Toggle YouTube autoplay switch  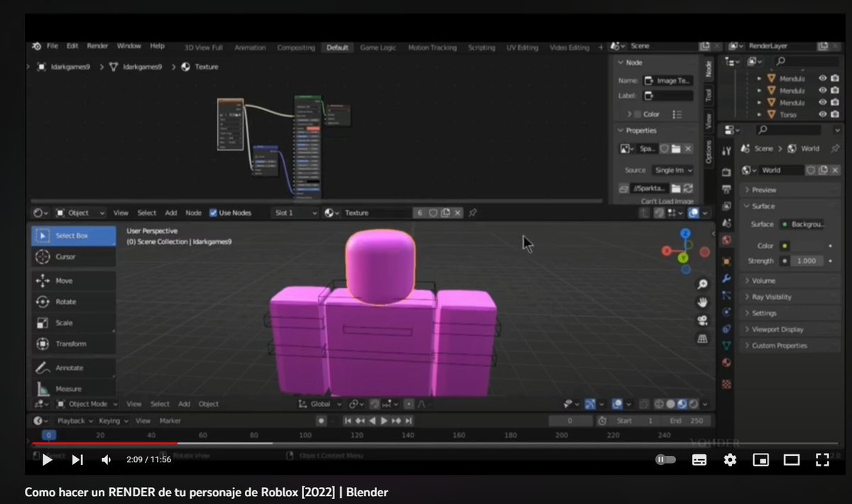[x=665, y=460]
